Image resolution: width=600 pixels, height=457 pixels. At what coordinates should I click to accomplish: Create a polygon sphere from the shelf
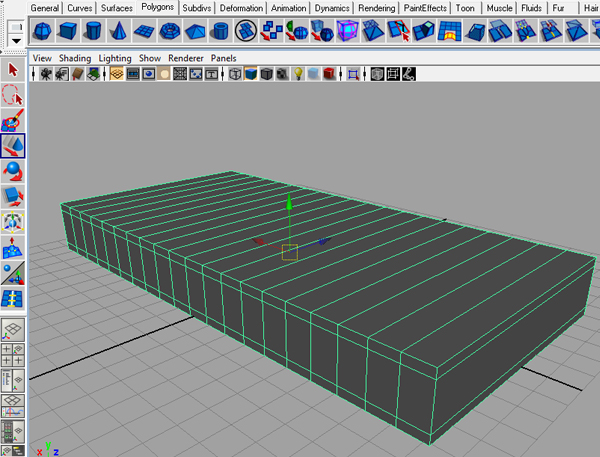[x=42, y=32]
